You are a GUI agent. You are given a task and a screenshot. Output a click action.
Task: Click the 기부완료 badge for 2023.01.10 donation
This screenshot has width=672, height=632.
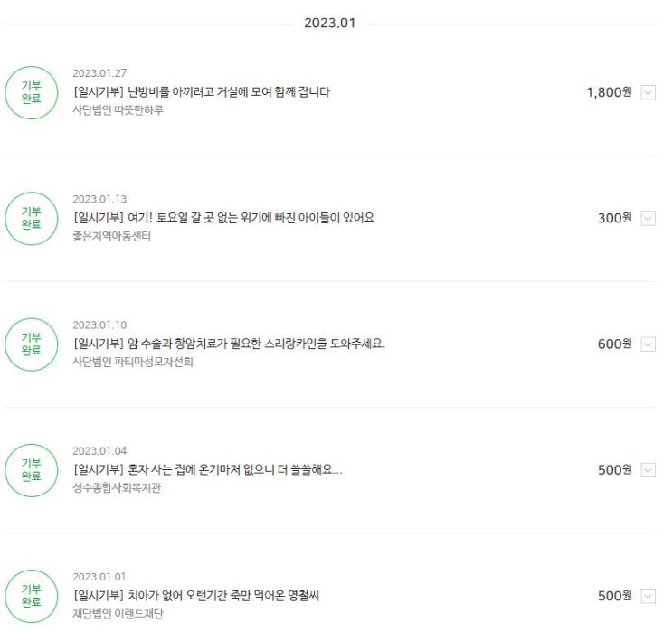(x=31, y=344)
